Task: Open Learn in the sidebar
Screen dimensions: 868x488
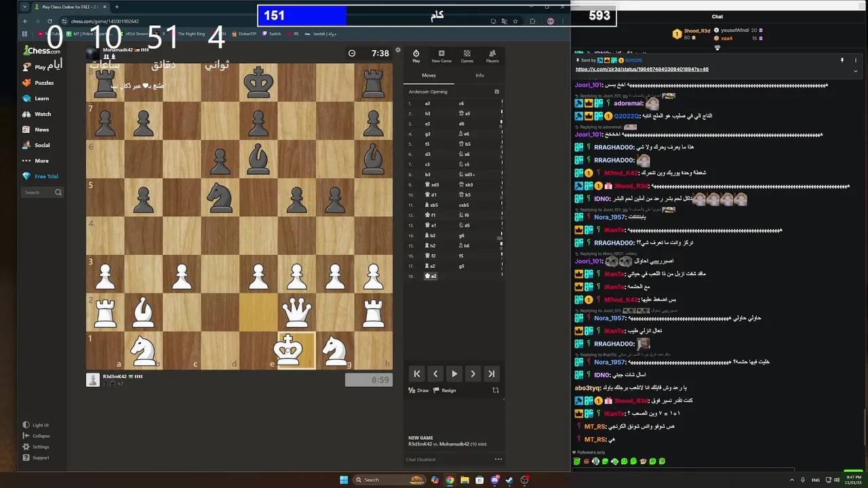Action: 37,98
